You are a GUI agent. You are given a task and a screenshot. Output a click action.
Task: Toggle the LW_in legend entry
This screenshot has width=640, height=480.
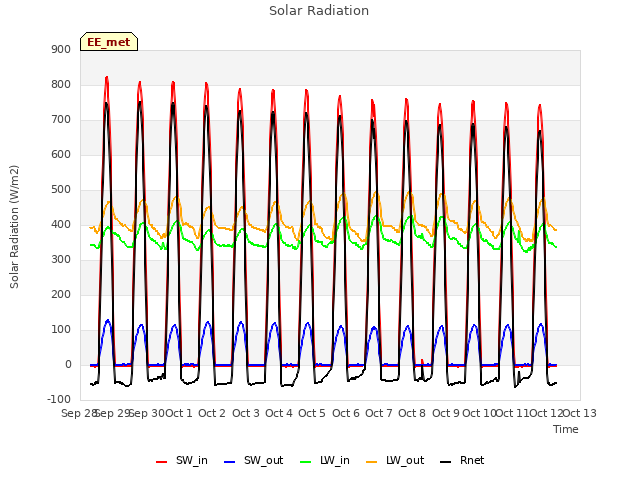[x=324, y=460]
